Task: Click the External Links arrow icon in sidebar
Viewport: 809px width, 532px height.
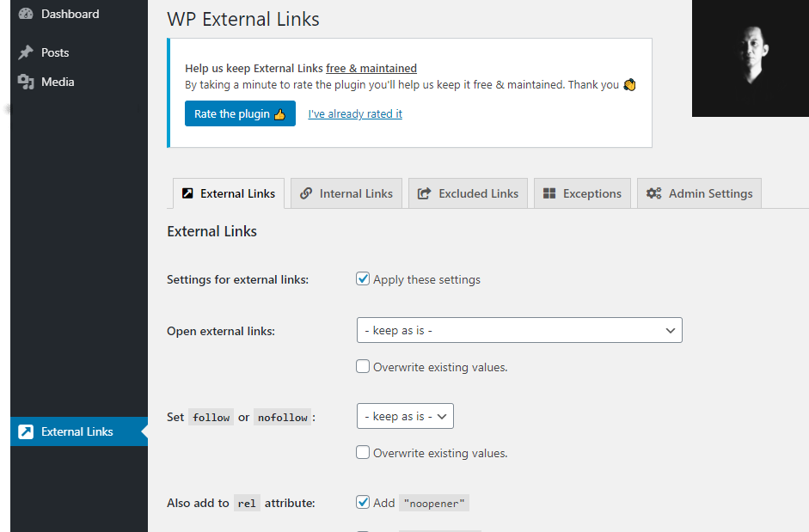Action: (26, 431)
